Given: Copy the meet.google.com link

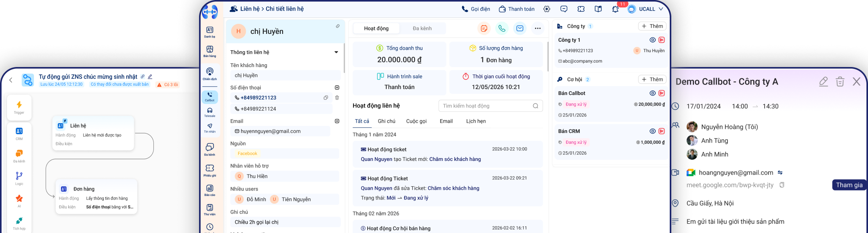Looking at the screenshot, I should 782,185.
